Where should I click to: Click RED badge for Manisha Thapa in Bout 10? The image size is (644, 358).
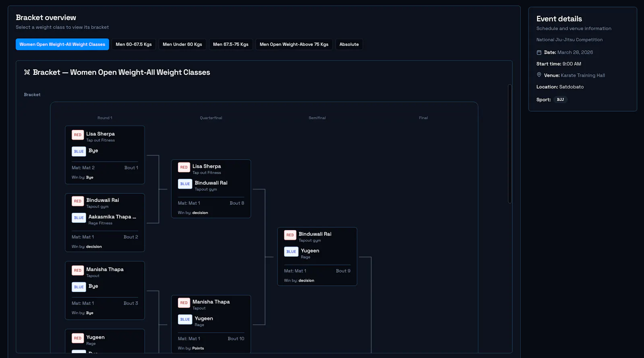click(x=184, y=303)
